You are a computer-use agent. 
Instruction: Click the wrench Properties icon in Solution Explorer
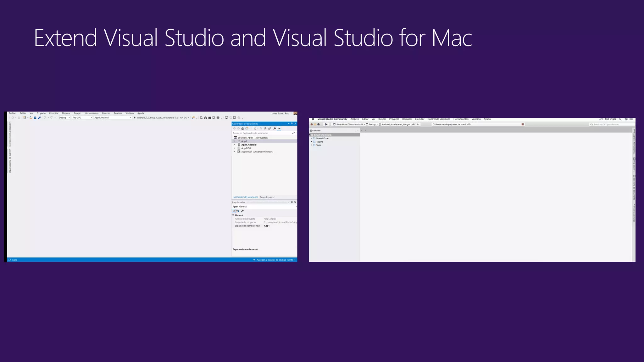[x=275, y=129]
